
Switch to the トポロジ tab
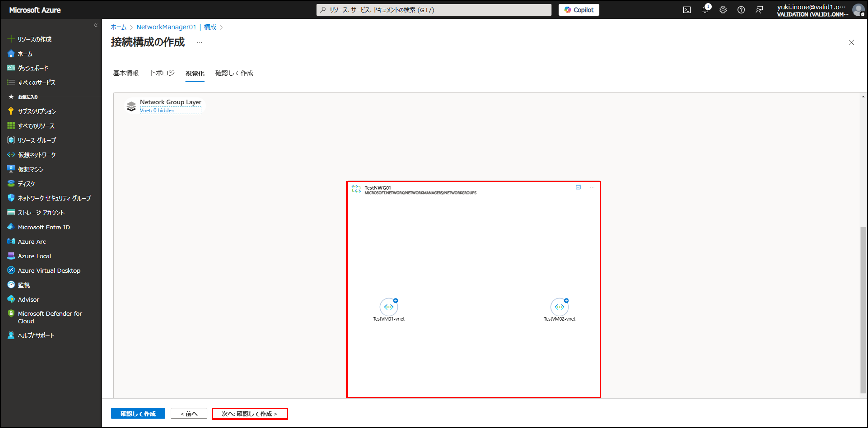coord(162,73)
